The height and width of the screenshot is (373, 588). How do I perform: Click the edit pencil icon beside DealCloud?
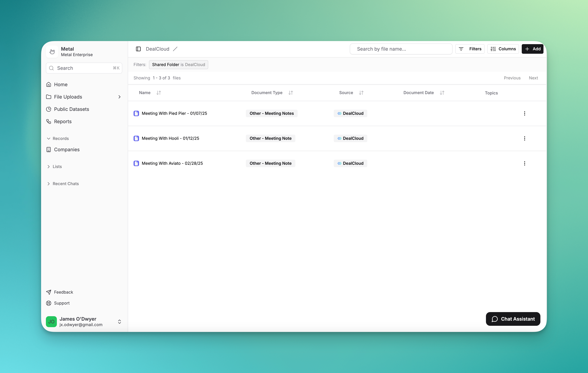pos(175,49)
